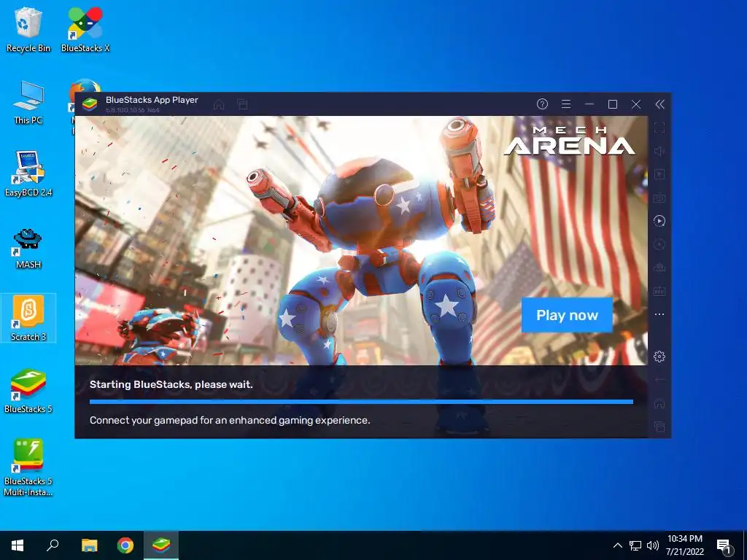Toggle full screen in BlueStacks sidebar
The image size is (747, 560).
(x=659, y=128)
